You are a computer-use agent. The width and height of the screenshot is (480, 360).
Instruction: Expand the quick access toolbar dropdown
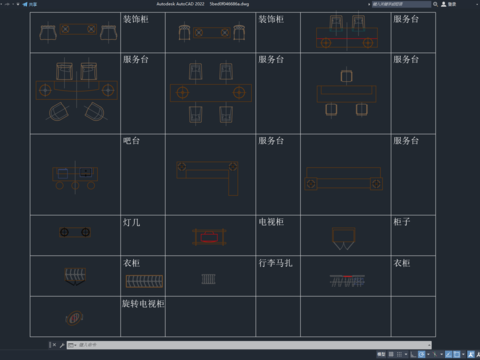coord(18,4)
